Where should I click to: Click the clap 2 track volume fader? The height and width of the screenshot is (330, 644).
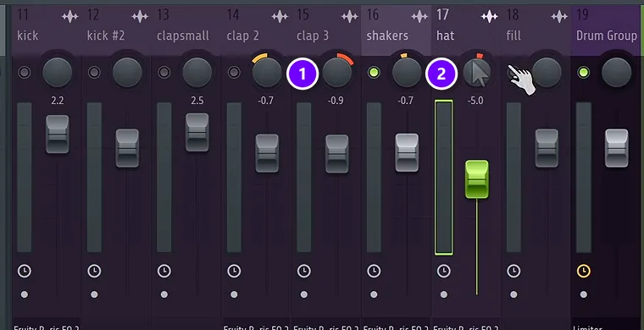(x=267, y=153)
